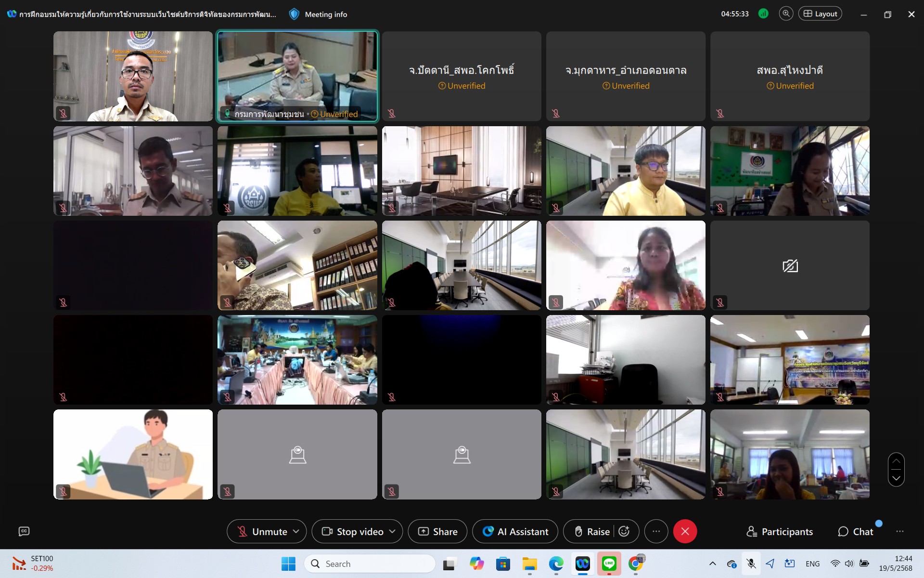Click the green signal strength indicator
924x578 pixels.
click(x=763, y=14)
